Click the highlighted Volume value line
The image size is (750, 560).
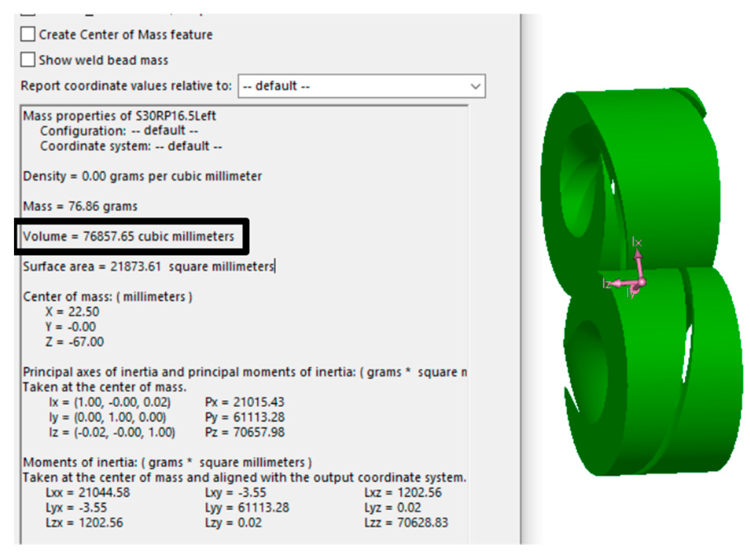click(129, 236)
